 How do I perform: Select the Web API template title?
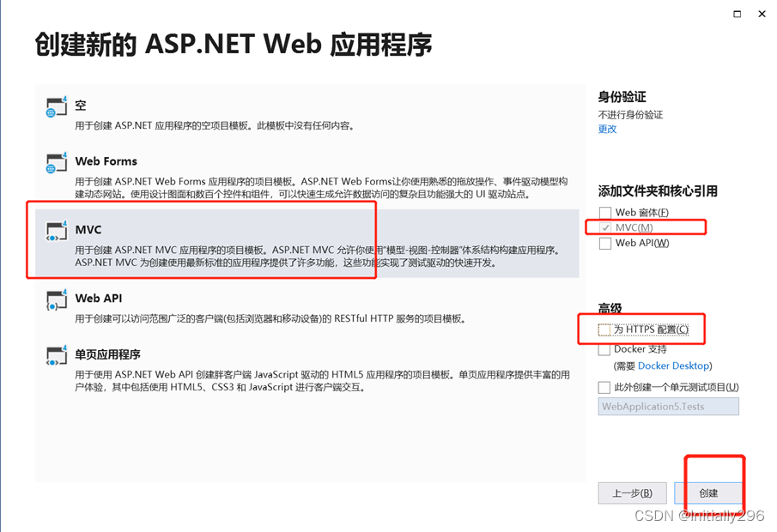pyautogui.click(x=99, y=299)
